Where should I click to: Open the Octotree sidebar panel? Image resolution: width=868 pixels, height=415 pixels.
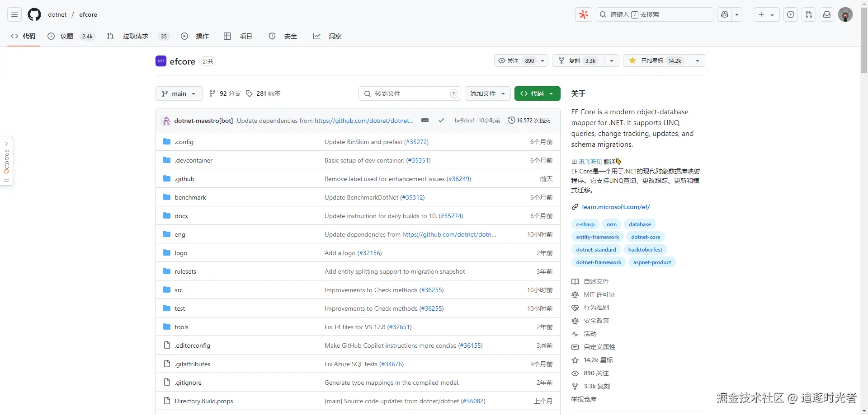(6, 161)
